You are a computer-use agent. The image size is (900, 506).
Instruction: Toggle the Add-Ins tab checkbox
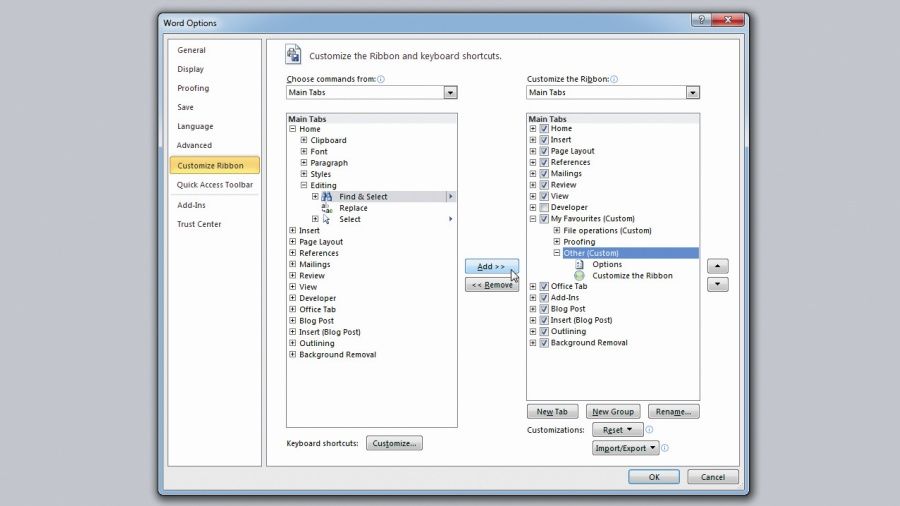pyautogui.click(x=544, y=298)
